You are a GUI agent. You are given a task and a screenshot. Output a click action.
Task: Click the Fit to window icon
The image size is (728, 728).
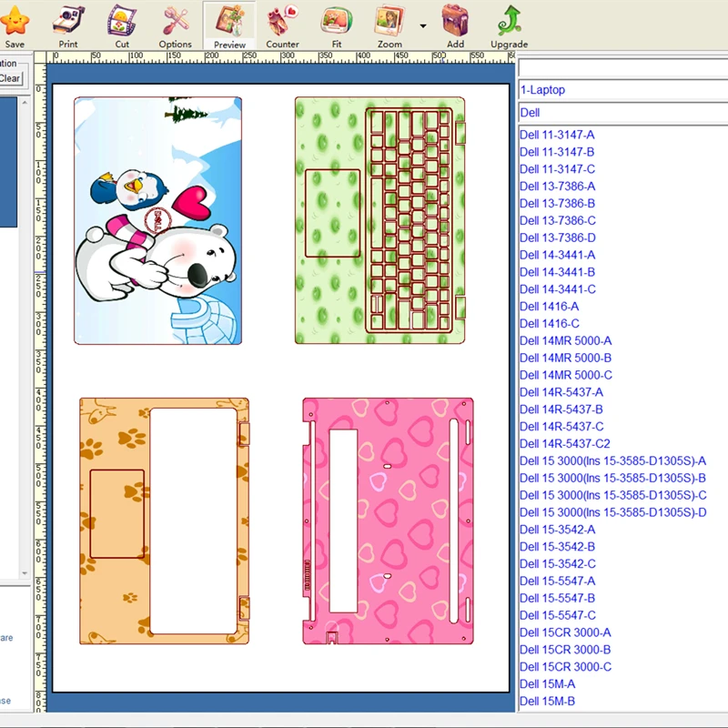[x=337, y=20]
